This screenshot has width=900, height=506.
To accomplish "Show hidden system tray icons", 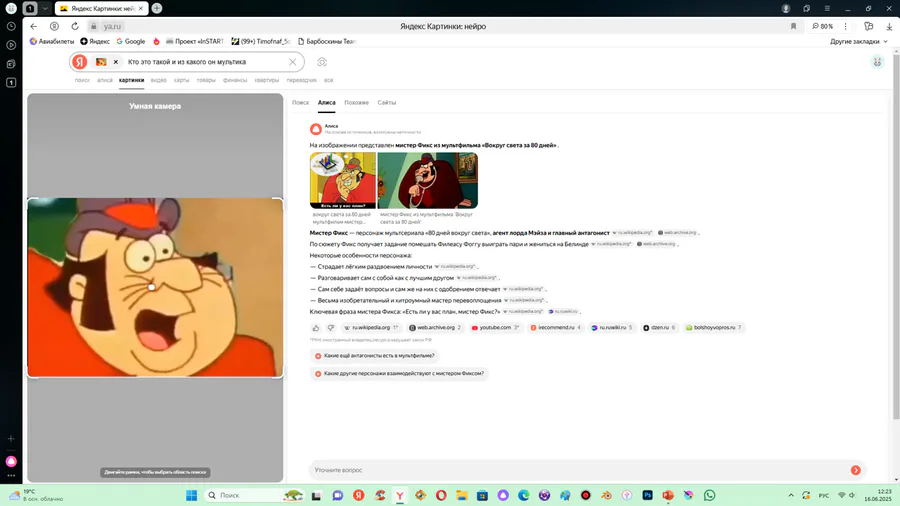I will click(791, 495).
